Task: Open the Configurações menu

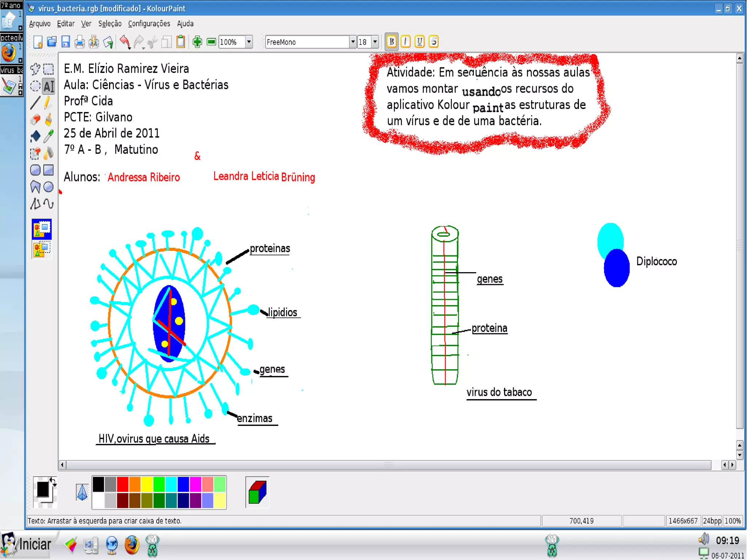Action: tap(149, 24)
